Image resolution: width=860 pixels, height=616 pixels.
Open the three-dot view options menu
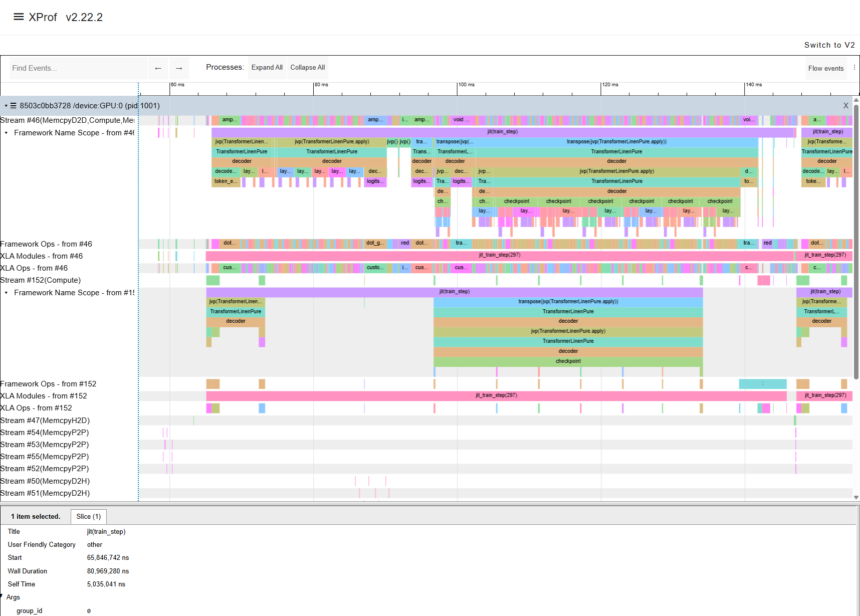click(854, 68)
